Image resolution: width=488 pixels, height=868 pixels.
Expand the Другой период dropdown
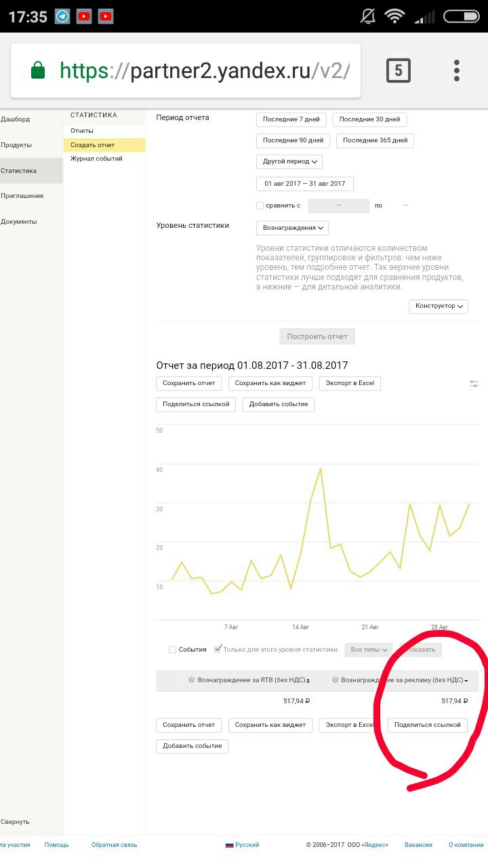pos(289,161)
